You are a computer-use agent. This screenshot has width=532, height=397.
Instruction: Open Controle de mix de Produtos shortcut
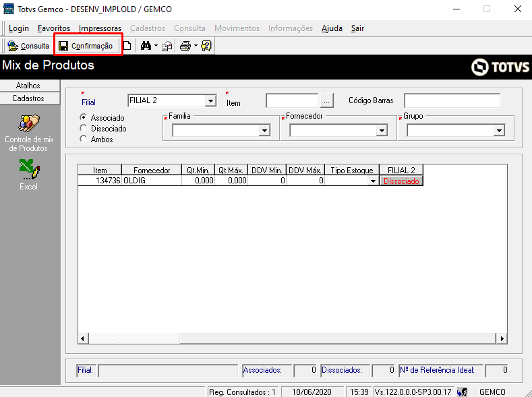pyautogui.click(x=29, y=133)
